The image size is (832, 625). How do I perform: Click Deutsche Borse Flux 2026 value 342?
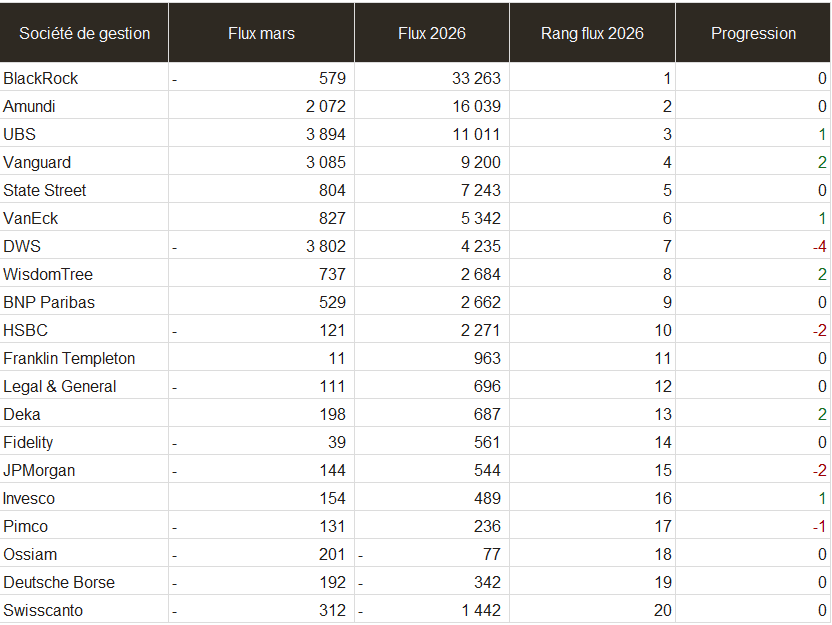tap(487, 583)
